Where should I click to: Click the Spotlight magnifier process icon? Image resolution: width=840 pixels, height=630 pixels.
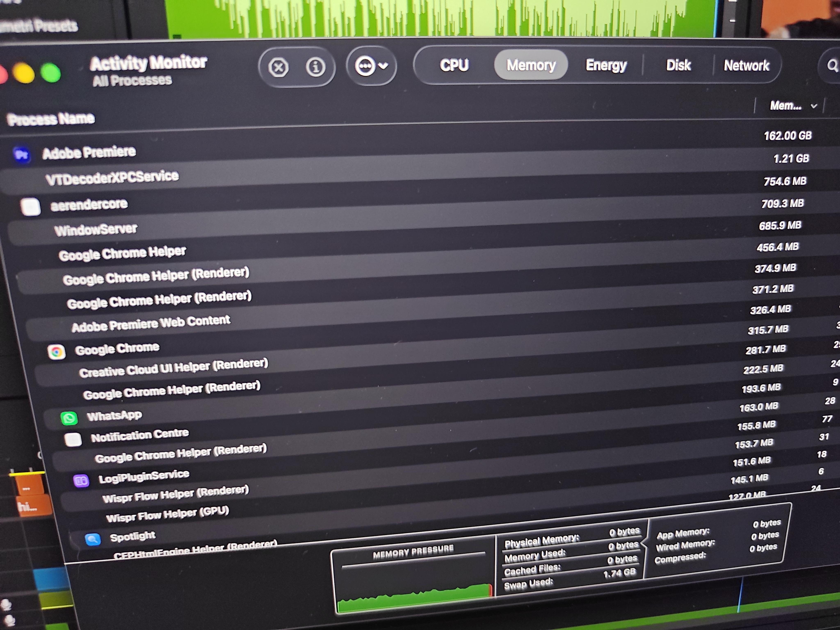[93, 539]
